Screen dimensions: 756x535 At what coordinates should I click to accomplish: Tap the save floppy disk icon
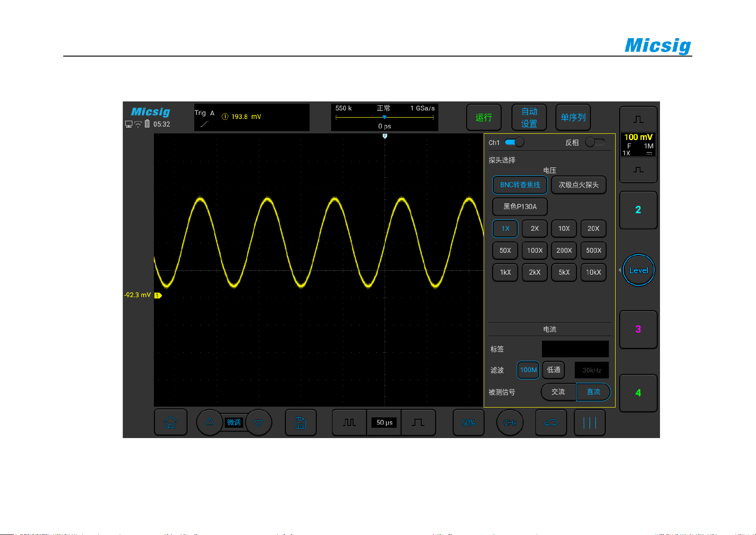301,422
